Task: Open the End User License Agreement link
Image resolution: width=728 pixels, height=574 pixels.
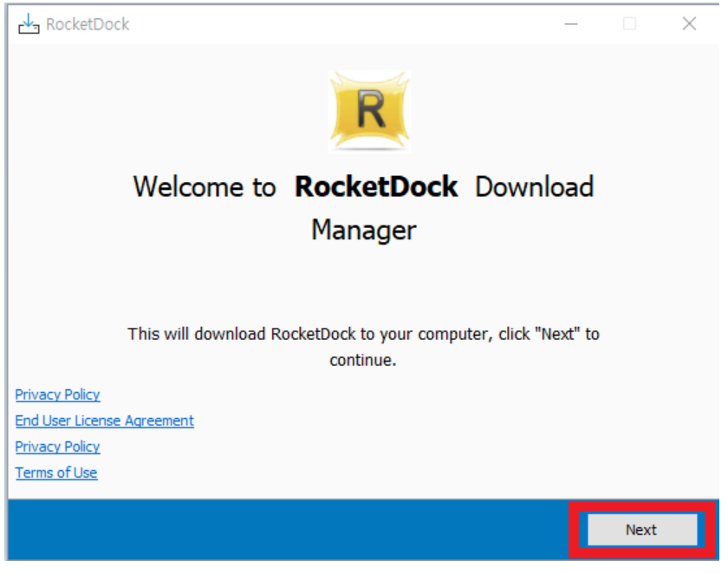Action: point(105,421)
